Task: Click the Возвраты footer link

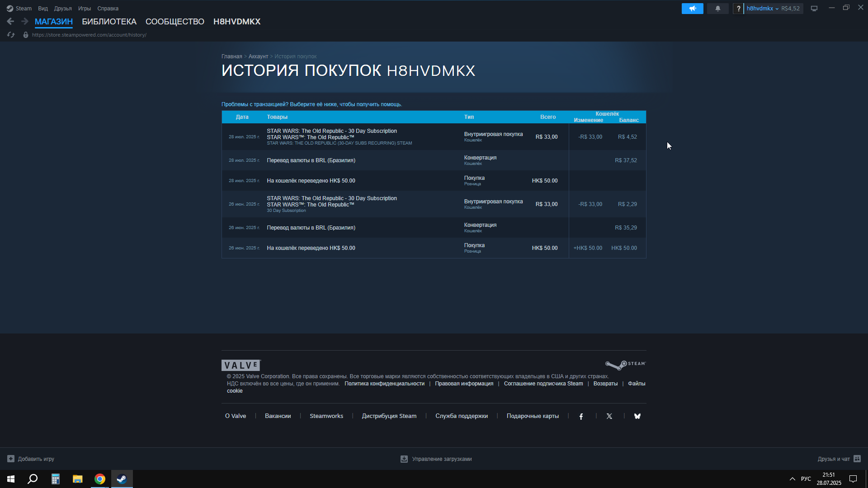Action: click(605, 384)
